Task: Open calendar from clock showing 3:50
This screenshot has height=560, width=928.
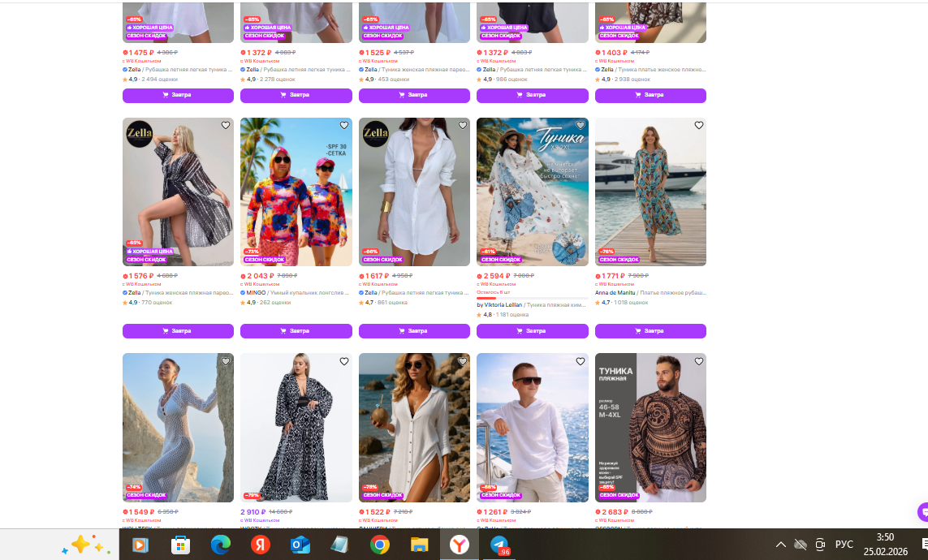Action: coord(885,544)
